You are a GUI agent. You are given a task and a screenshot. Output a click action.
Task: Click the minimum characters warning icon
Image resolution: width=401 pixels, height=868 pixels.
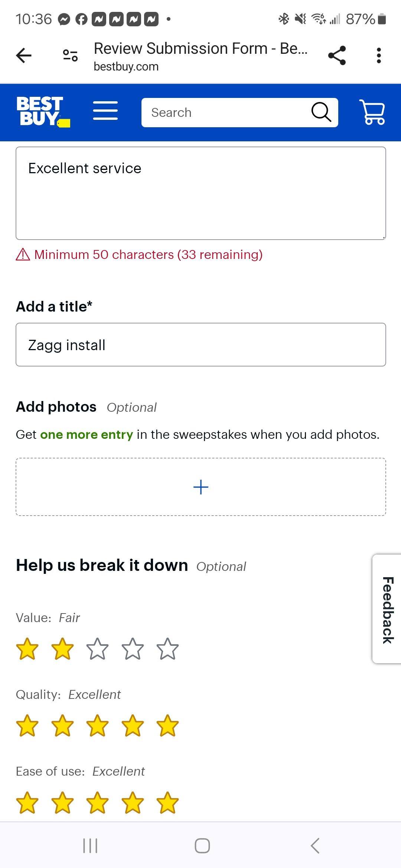click(x=22, y=255)
